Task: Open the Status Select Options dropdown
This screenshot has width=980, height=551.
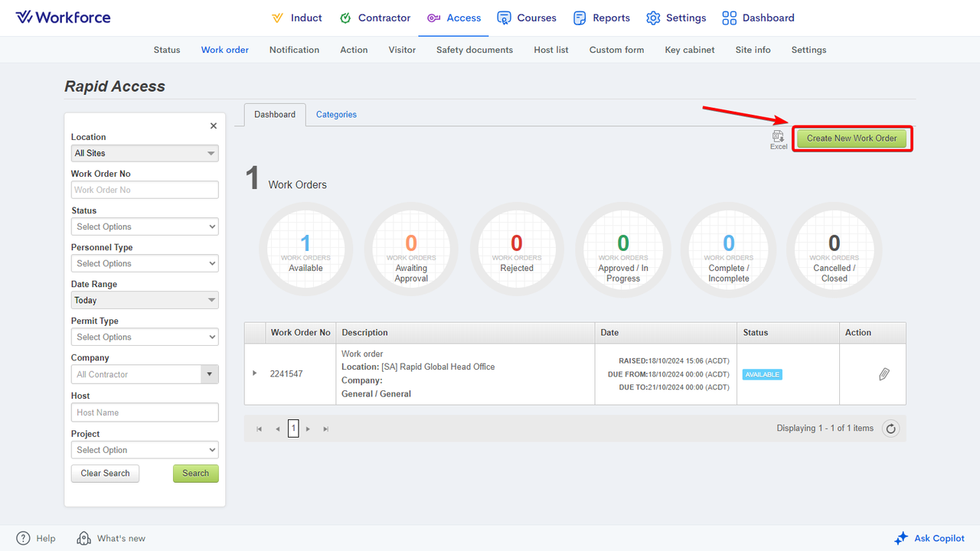Action: click(x=145, y=227)
